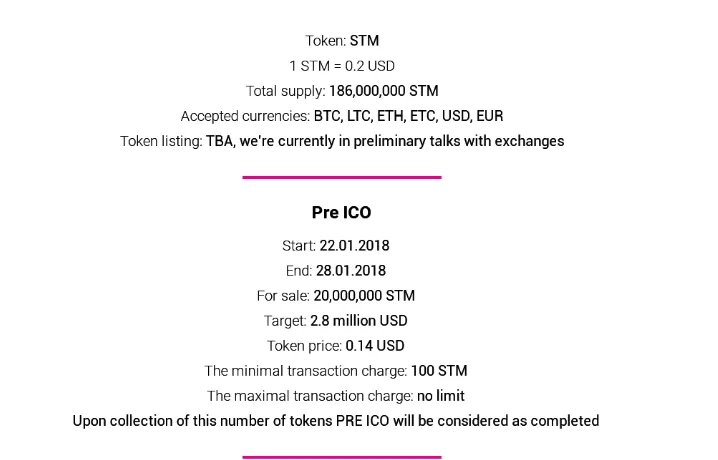The width and height of the screenshot is (718, 460).
Task: Click the PRE ICO completion notice sentence
Action: point(336,421)
